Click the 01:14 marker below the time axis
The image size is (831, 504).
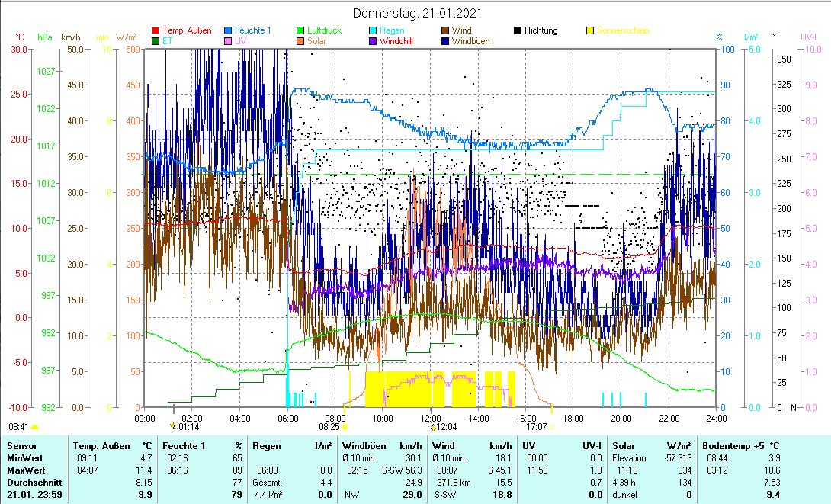188,427
